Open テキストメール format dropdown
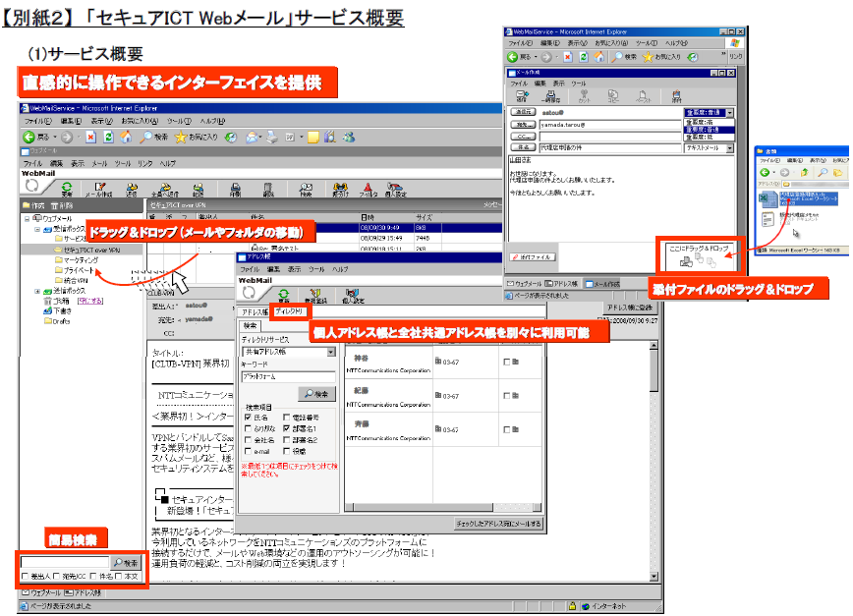The width and height of the screenshot is (853, 616). (729, 148)
